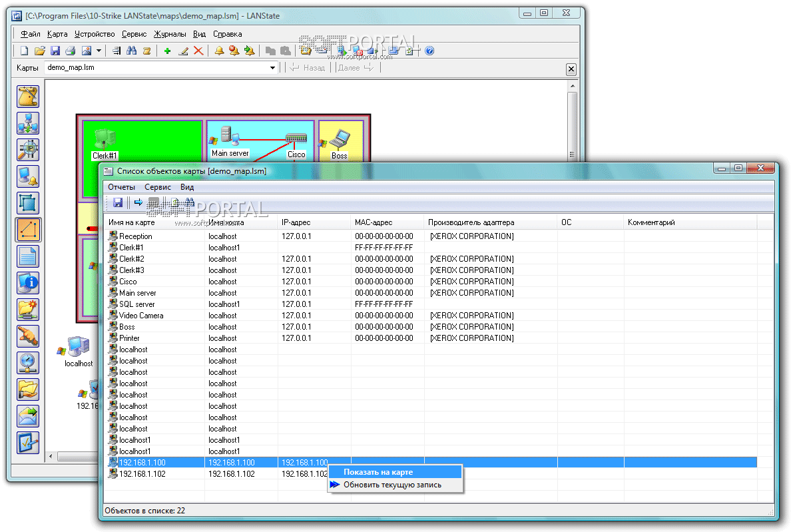
Task: Click the monitor with info badge sidebar icon
Action: (x=28, y=283)
